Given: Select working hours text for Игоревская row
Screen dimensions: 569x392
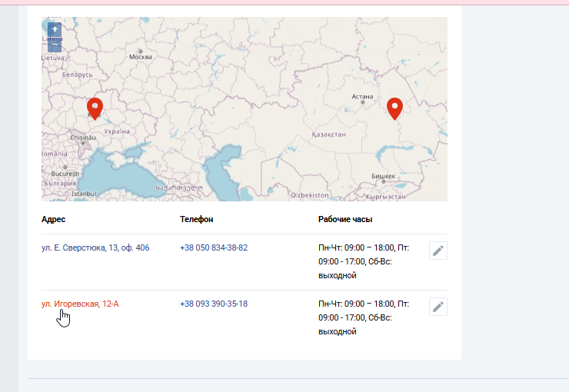Looking at the screenshot, I should (364, 317).
